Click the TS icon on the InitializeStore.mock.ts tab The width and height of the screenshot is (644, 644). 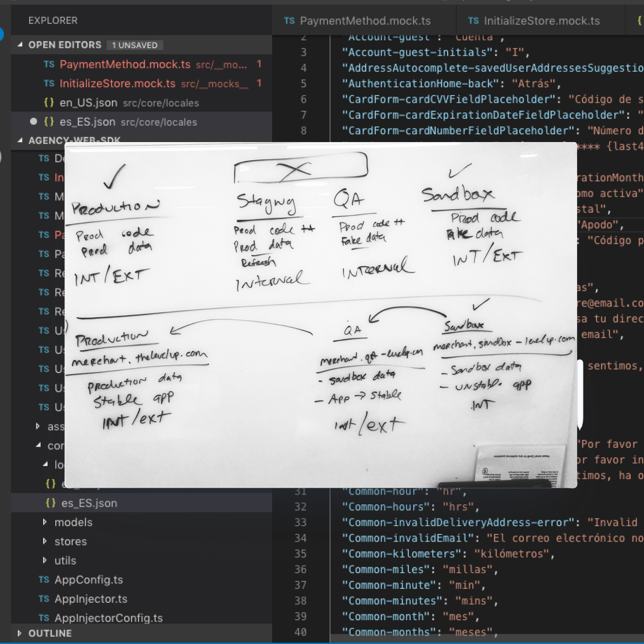[x=473, y=20]
